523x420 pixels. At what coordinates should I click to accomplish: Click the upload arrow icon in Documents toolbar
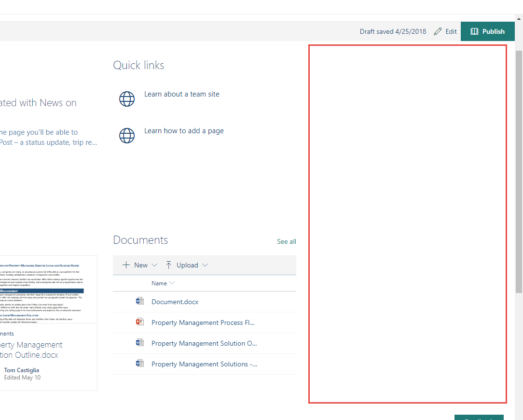tap(169, 265)
